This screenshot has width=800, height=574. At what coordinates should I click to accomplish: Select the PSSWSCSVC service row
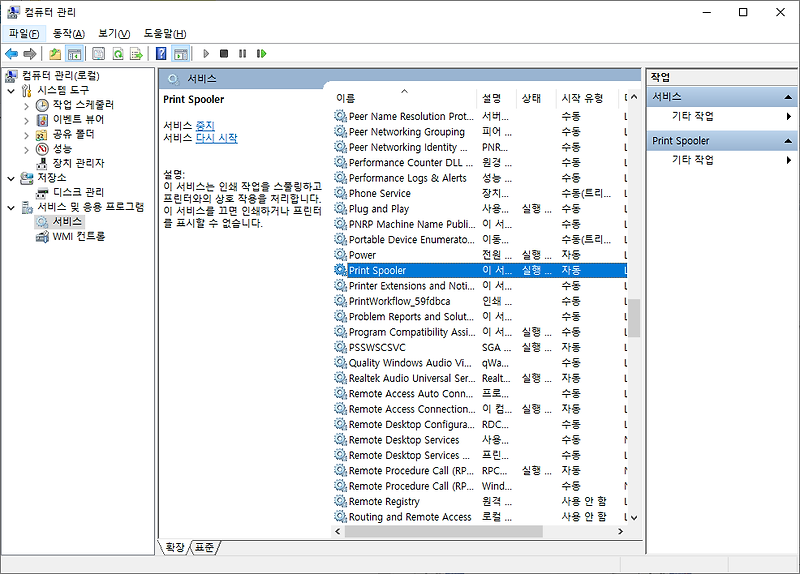[480, 347]
